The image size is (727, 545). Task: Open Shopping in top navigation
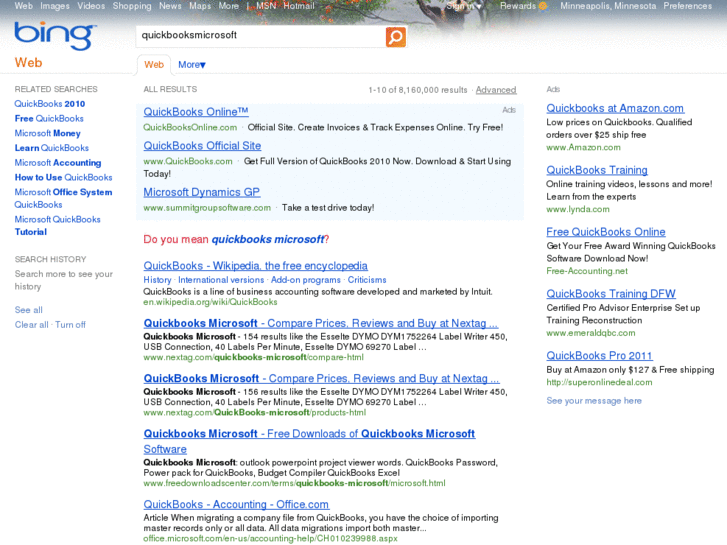tap(132, 6)
